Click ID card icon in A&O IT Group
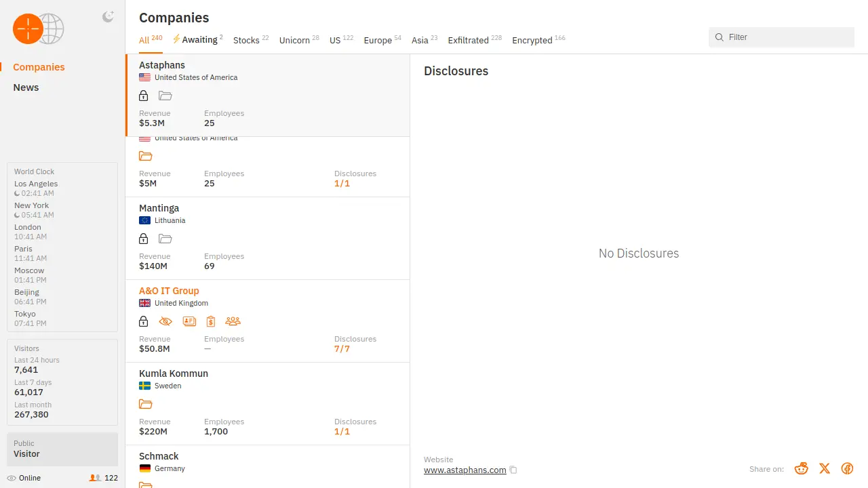Screen dimensions: 868x488 tap(189, 321)
